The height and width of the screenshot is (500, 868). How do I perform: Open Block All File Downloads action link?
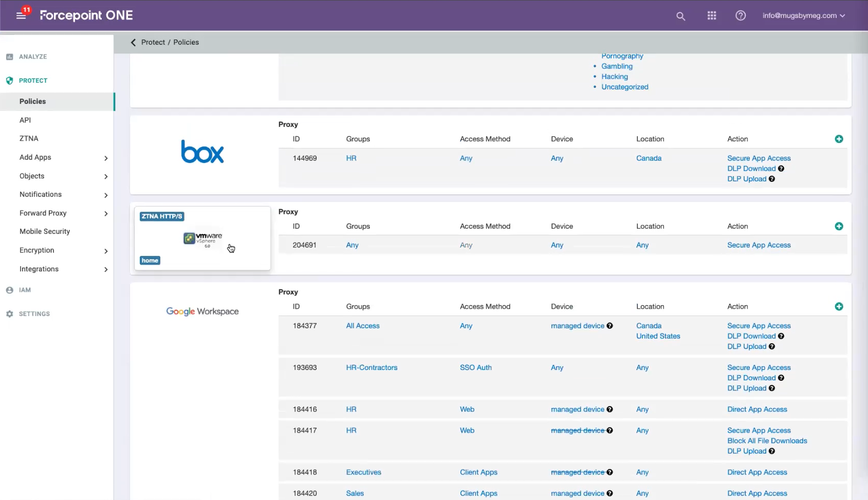pos(767,441)
